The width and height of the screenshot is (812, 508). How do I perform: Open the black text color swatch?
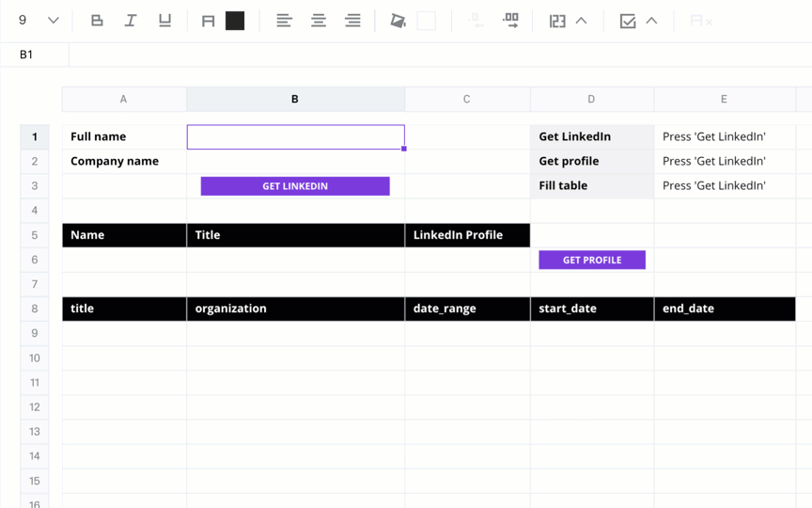(235, 22)
